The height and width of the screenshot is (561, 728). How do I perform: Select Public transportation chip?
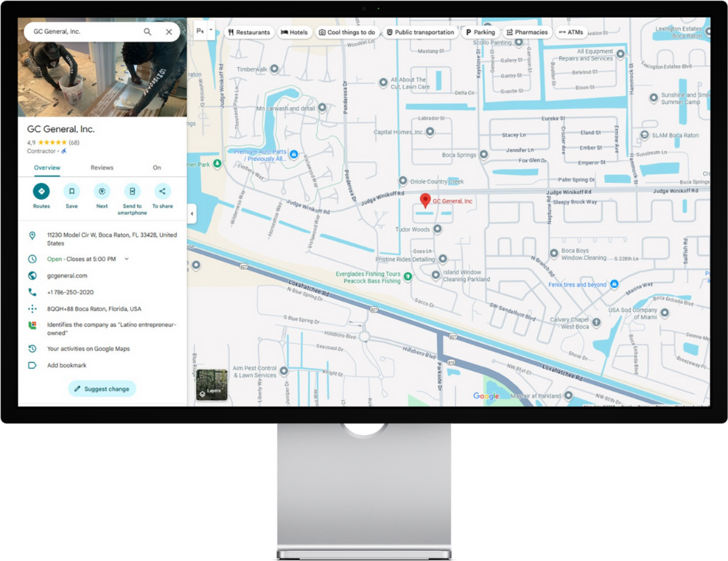pyautogui.click(x=420, y=32)
